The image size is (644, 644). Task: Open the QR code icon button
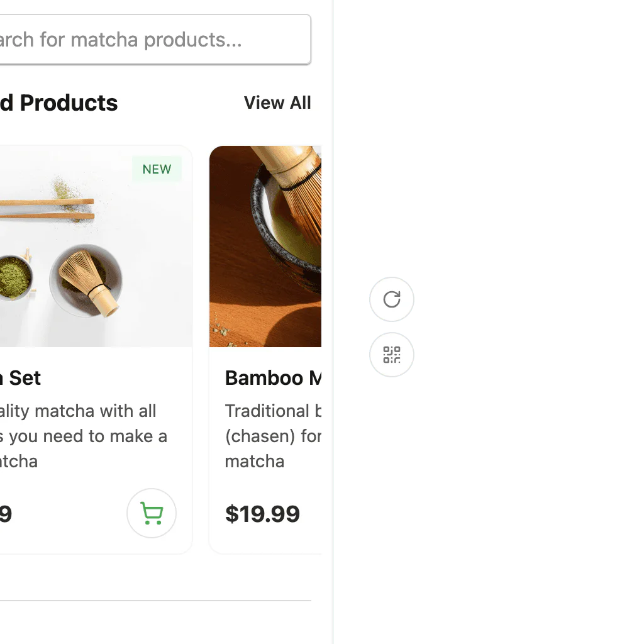(x=392, y=355)
